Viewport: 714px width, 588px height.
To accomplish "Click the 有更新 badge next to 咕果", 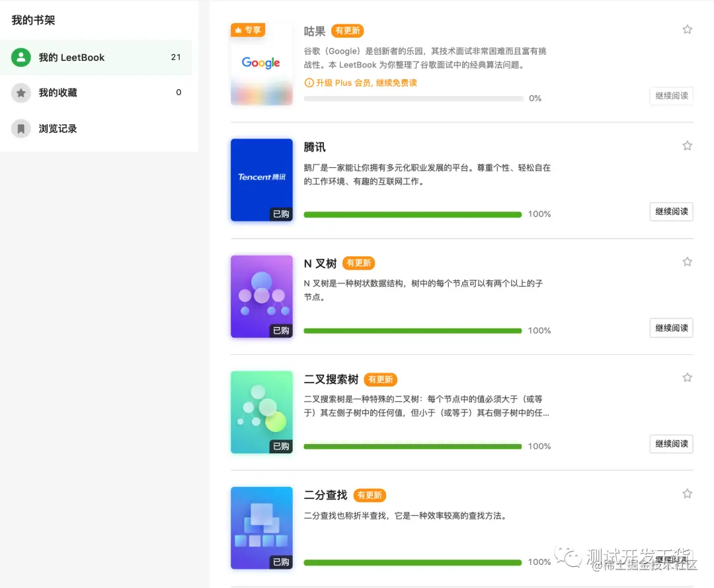I will [x=347, y=30].
